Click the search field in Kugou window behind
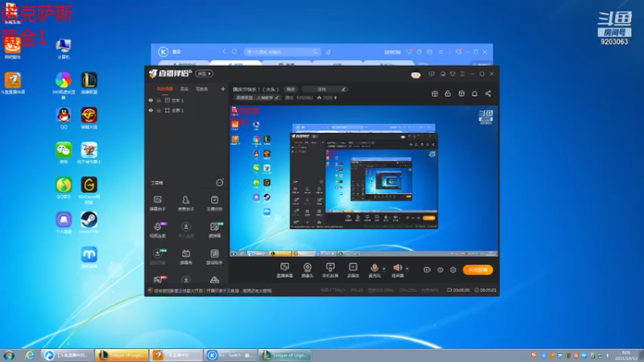The image size is (644, 362). pos(283,52)
